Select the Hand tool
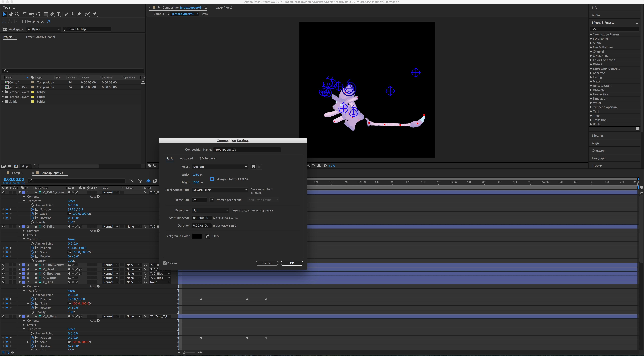This screenshot has height=356, width=644. tap(11, 14)
